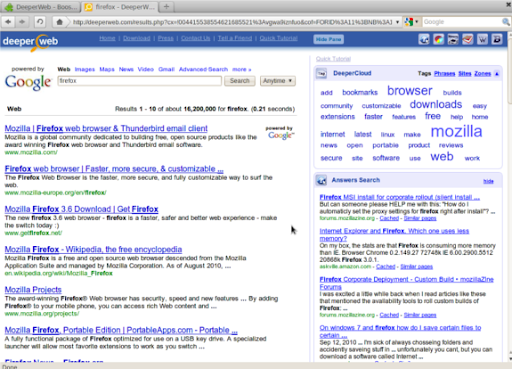
Task: Open Advanced Search
Action: [x=203, y=69]
